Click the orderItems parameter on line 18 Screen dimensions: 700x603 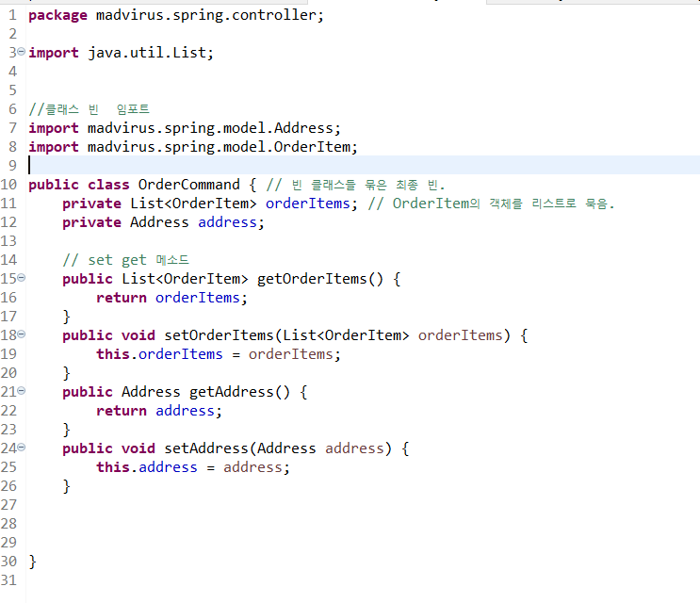click(461, 335)
